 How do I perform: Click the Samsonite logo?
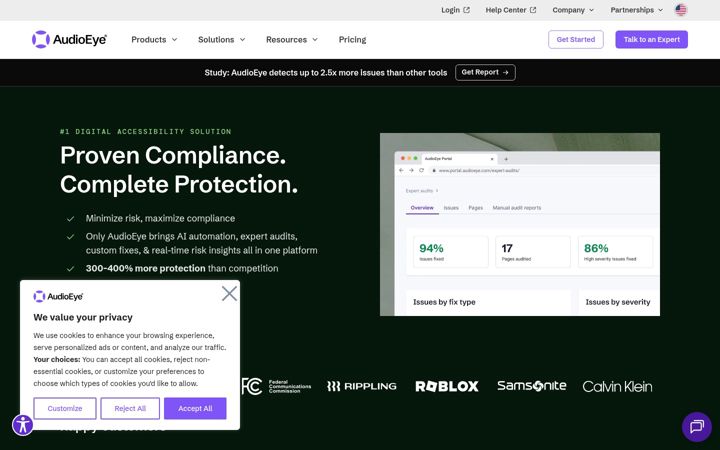(x=531, y=386)
